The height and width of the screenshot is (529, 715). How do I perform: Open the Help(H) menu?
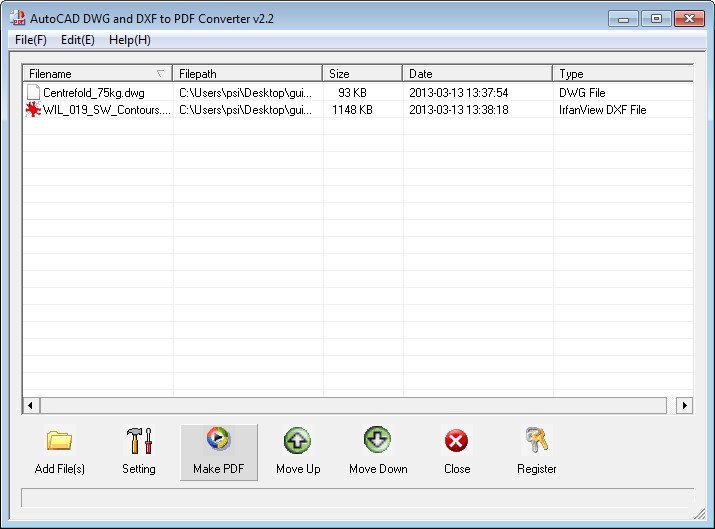pos(130,40)
